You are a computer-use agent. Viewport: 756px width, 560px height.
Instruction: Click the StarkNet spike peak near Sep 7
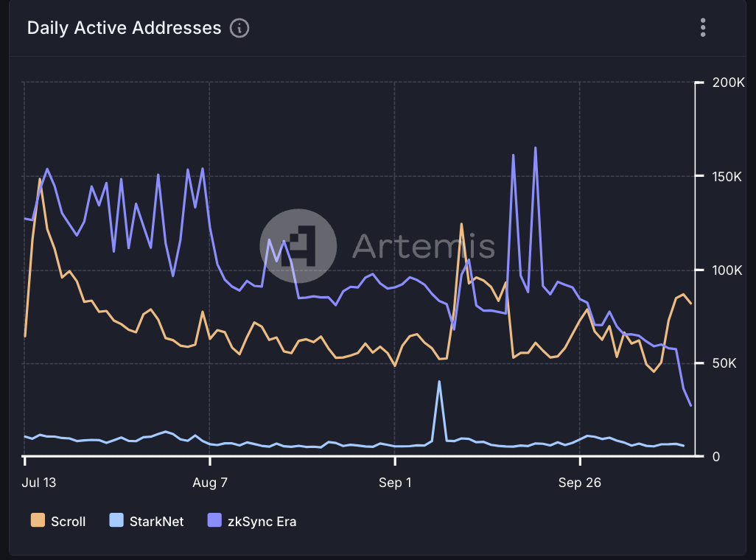[x=438, y=382]
